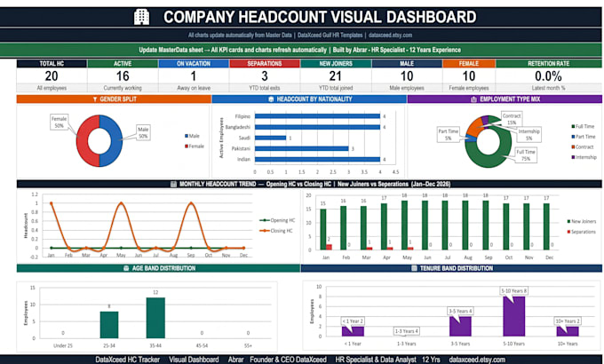Click the New Joiners legend entry
604x364 pixels.
(582, 221)
